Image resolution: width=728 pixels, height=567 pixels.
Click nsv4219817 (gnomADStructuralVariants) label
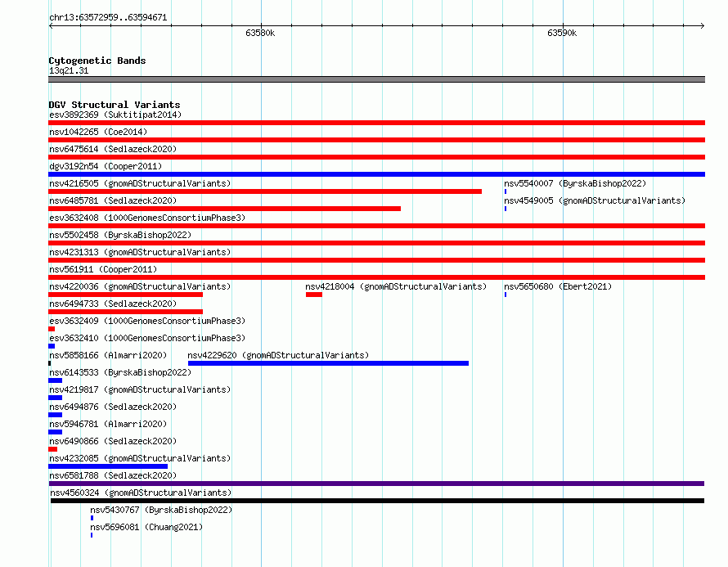(x=140, y=389)
